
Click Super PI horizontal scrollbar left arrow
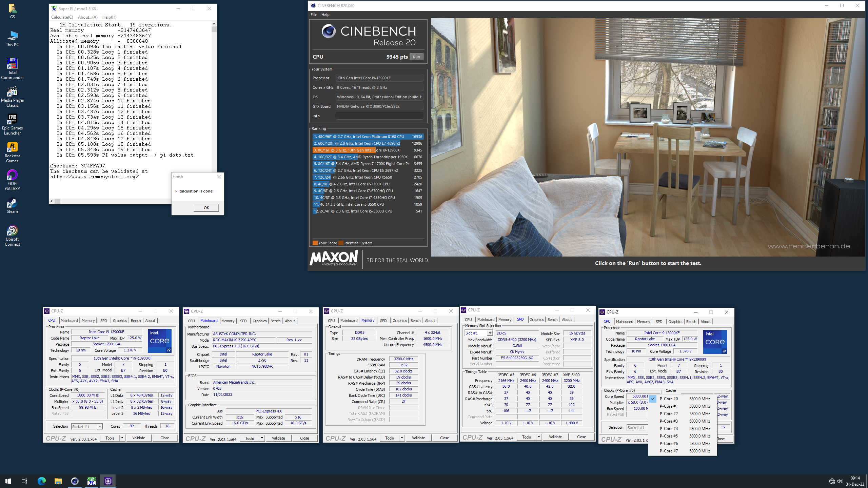pos(52,201)
